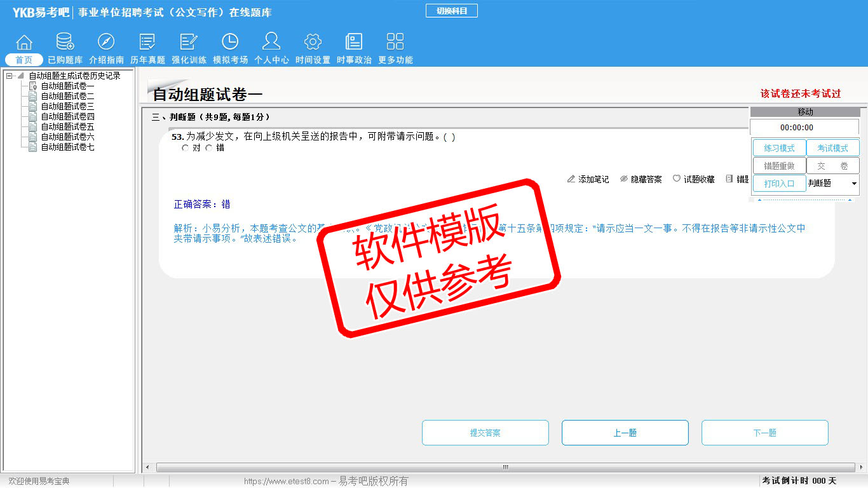
Task: Toggle 隐藏答案 eye option
Action: point(641,180)
